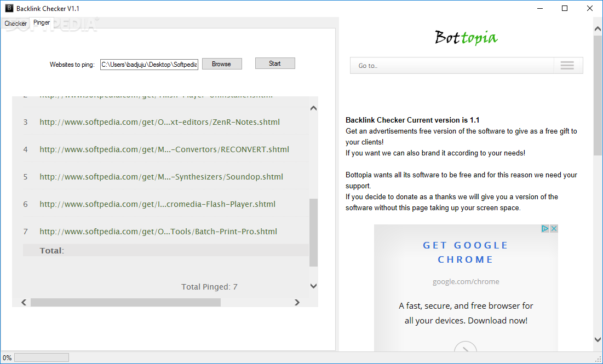Maximize the Backlink Checker window
Viewport: 603px width, 364px height.
pos(565,8)
